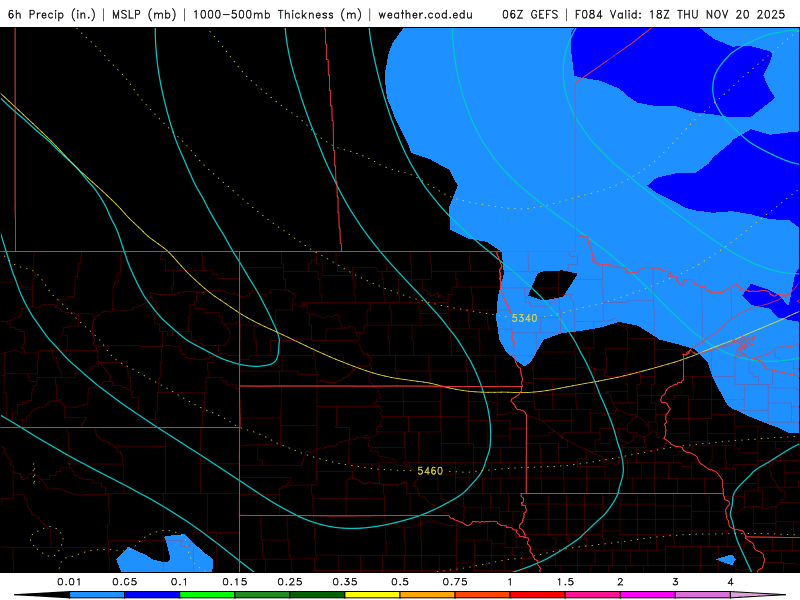Click the orange 0.5–0.75 legend swatch

click(428, 595)
